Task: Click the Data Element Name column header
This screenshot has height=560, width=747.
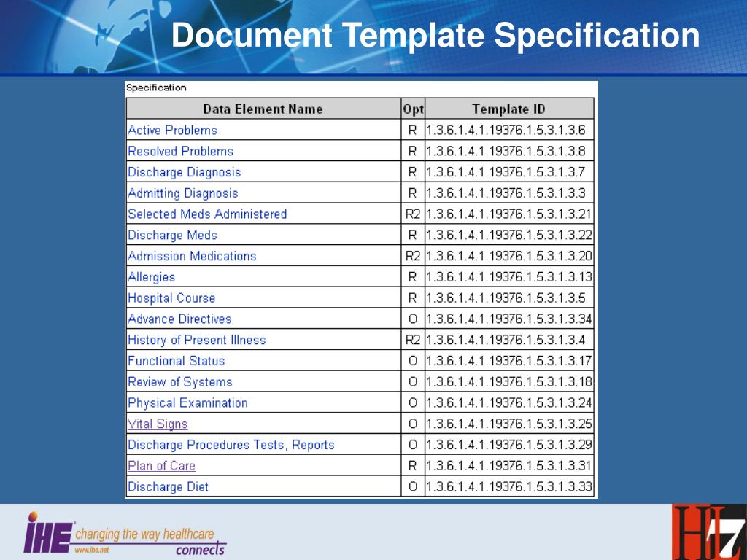Action: coord(263,109)
